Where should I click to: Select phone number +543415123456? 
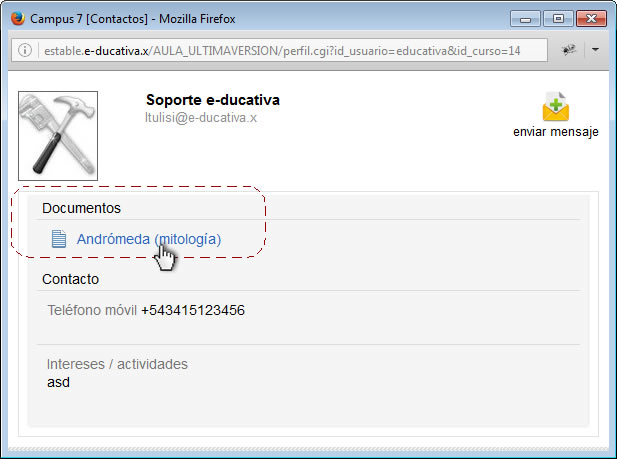[x=193, y=310]
